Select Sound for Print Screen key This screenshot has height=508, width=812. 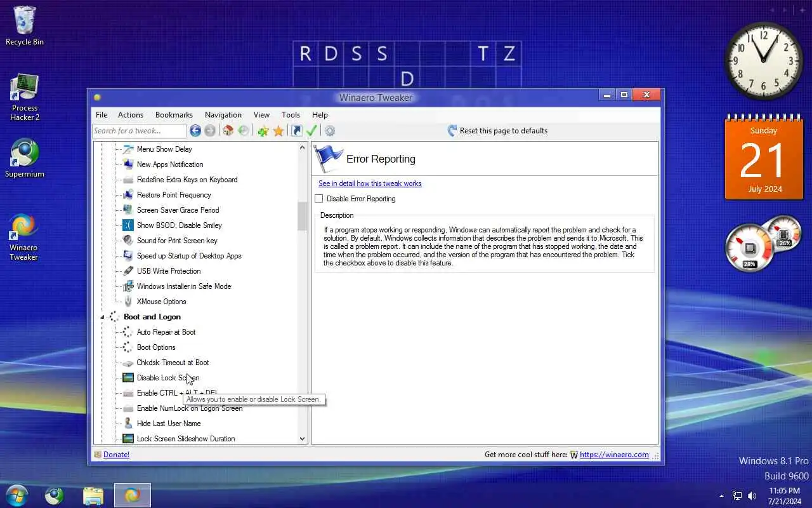tap(177, 241)
